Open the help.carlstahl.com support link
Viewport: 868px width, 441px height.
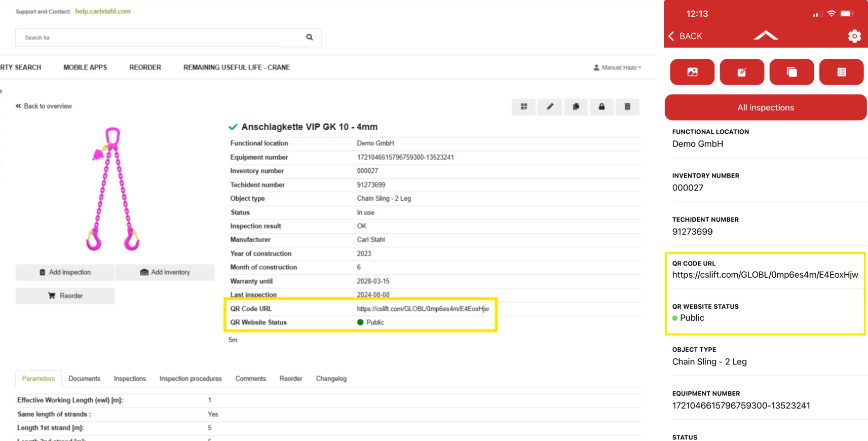tap(103, 11)
